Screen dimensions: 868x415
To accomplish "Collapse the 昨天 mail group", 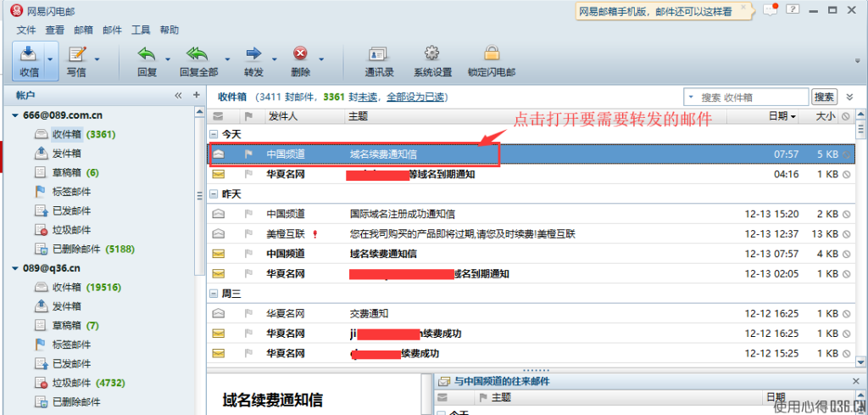I will [214, 194].
